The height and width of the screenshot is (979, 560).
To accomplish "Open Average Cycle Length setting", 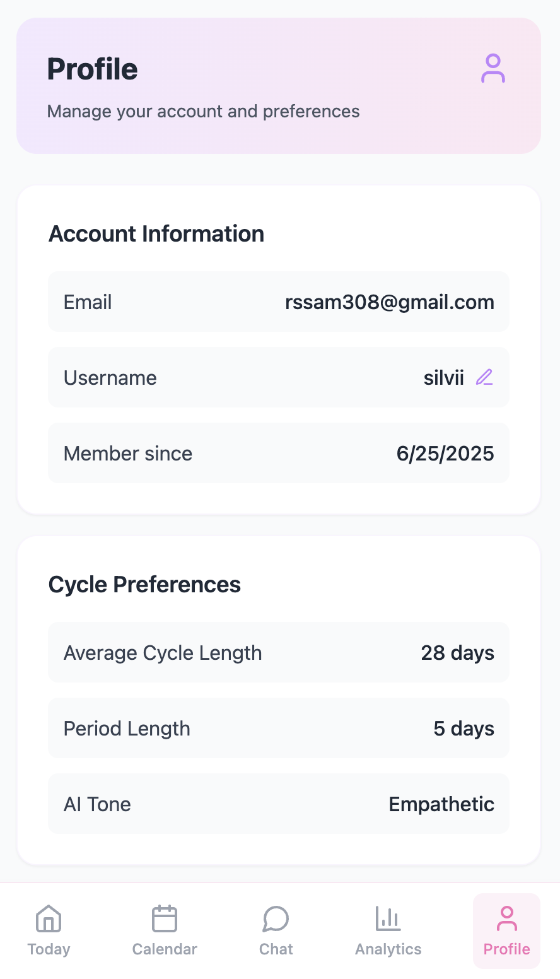I will [278, 652].
